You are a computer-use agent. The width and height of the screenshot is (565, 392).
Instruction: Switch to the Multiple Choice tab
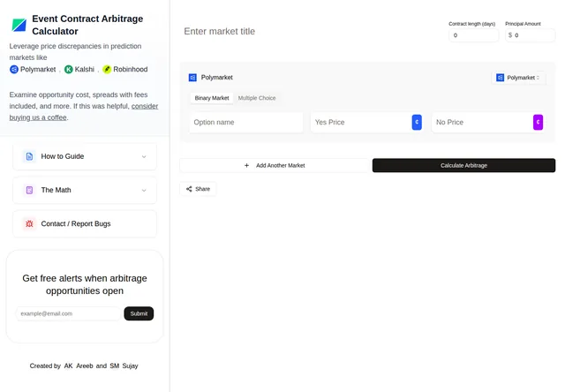coord(257,98)
